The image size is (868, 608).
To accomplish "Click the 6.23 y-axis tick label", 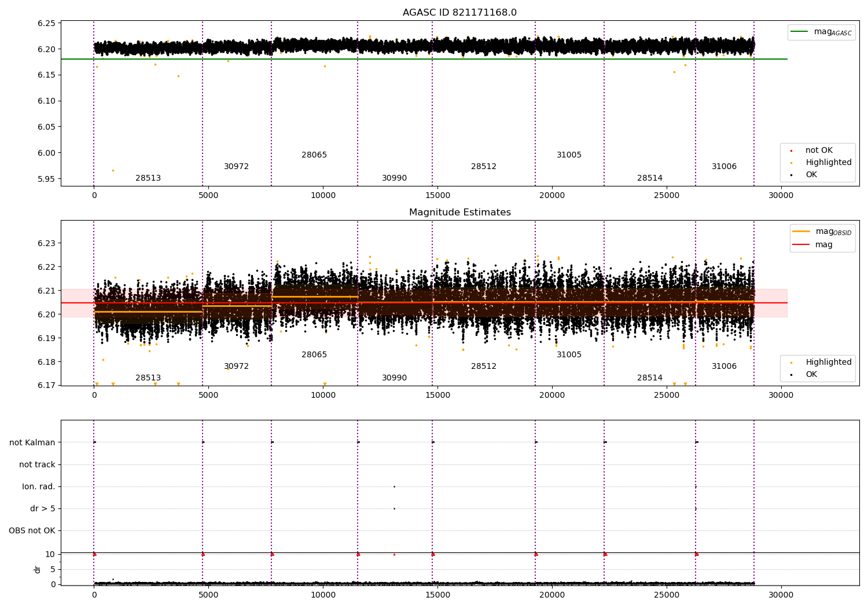I will tap(46, 244).
